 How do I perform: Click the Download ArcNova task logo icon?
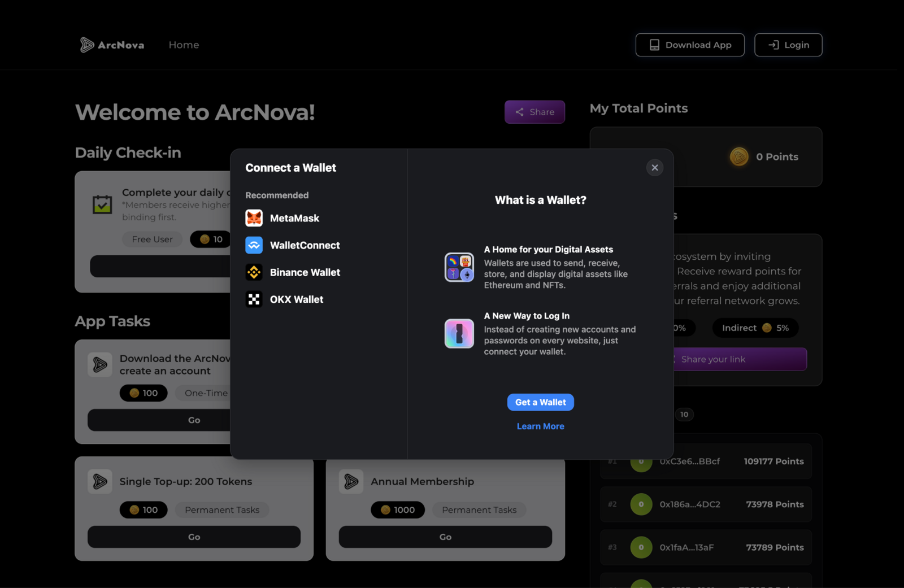click(x=100, y=365)
